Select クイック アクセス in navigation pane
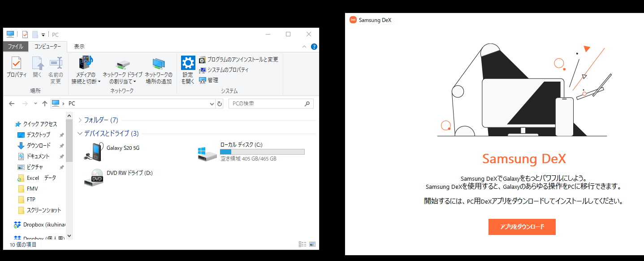Viewport: 644px width, 261px height. pos(36,124)
